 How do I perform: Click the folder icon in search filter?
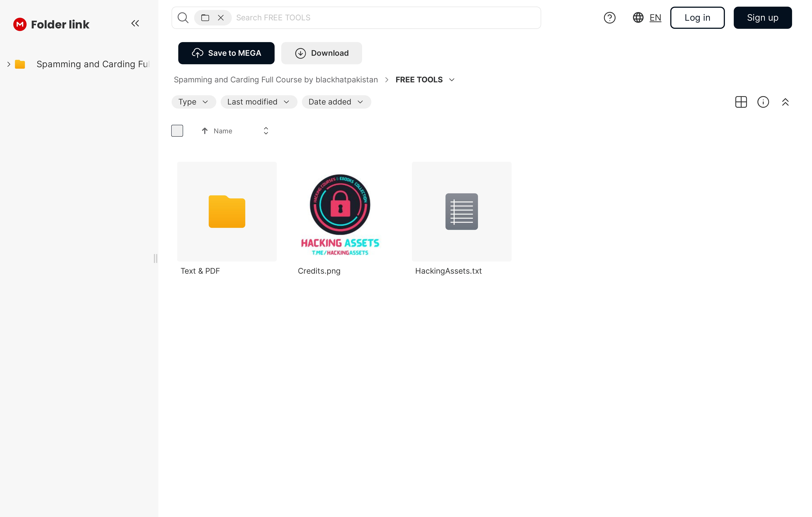pos(205,18)
